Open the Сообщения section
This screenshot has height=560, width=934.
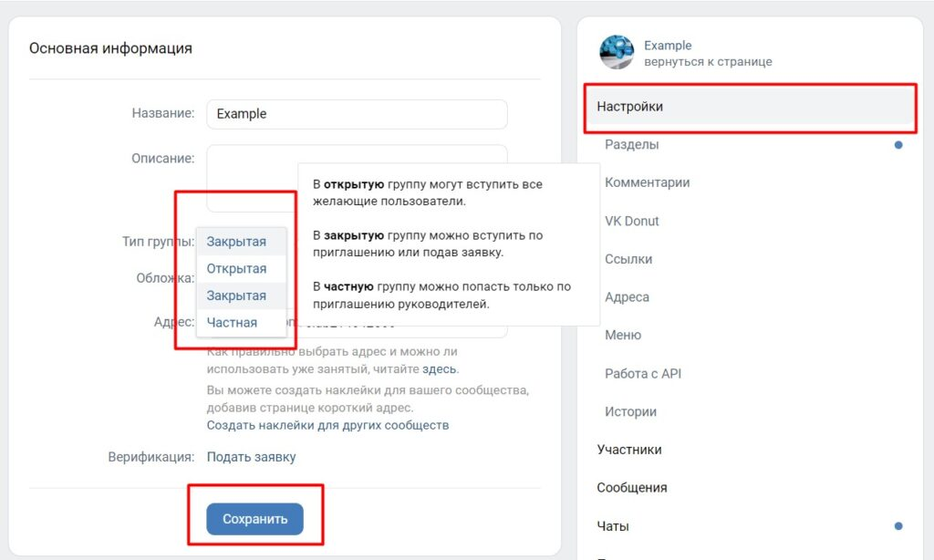click(x=750, y=488)
